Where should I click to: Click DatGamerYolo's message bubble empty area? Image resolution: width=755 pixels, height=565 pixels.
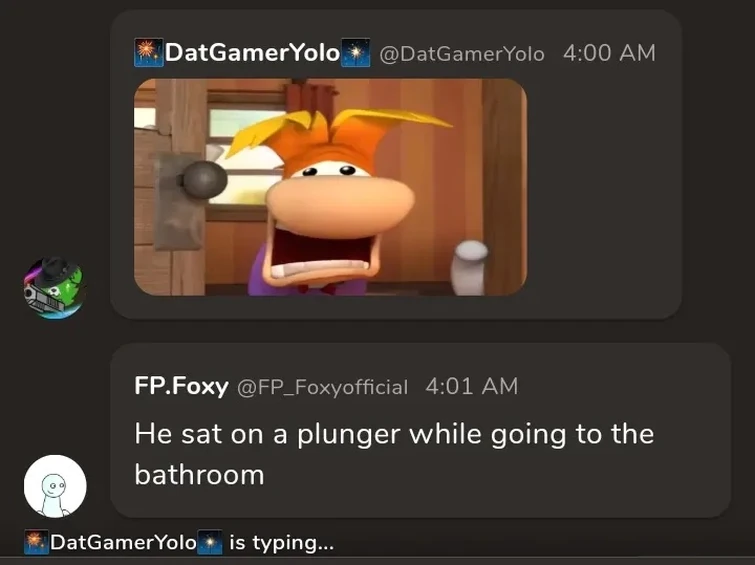pyautogui.click(x=602, y=193)
